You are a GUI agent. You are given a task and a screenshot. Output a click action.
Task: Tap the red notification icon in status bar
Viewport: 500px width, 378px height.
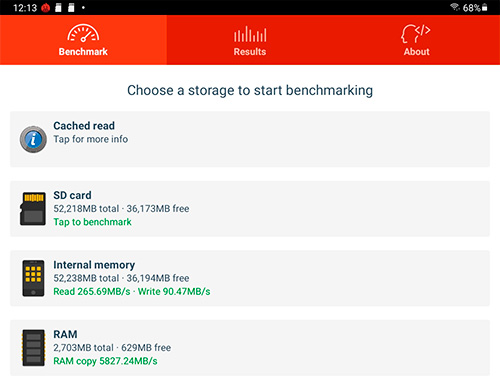[45, 8]
